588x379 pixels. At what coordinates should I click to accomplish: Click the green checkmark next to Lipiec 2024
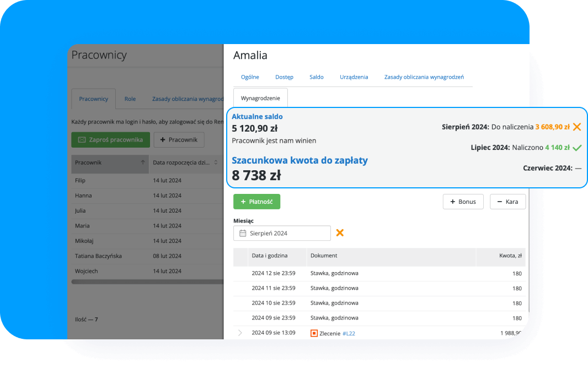coord(577,148)
